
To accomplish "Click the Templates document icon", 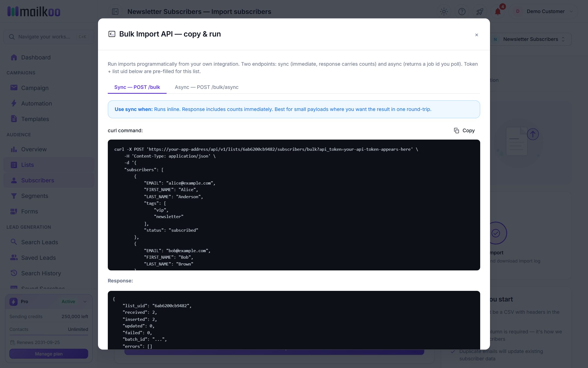I will (14, 119).
